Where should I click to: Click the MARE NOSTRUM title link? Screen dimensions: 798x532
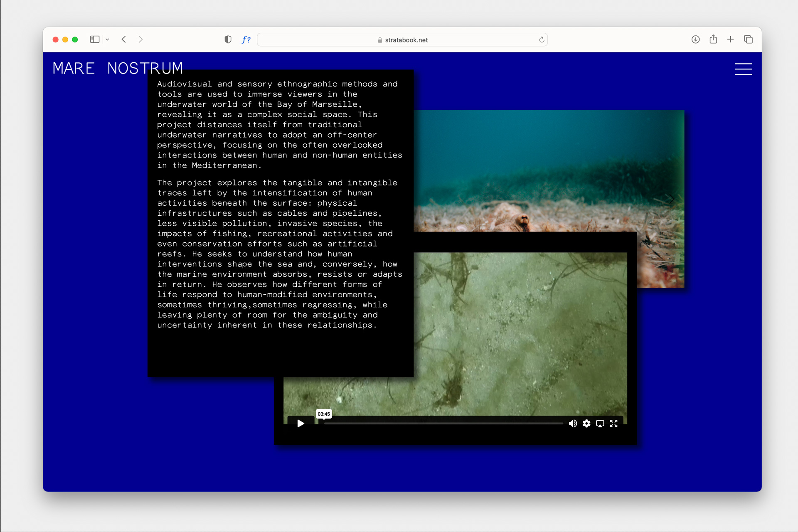[118, 68]
